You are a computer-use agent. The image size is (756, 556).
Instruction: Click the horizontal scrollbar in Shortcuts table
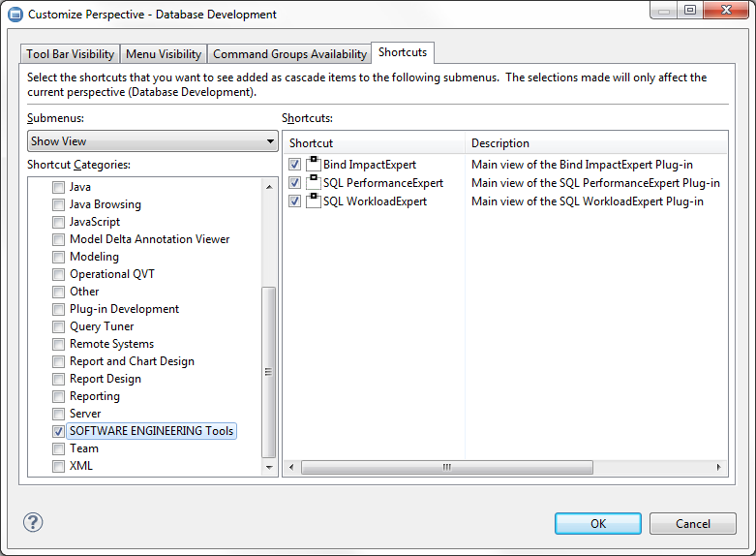tap(446, 467)
